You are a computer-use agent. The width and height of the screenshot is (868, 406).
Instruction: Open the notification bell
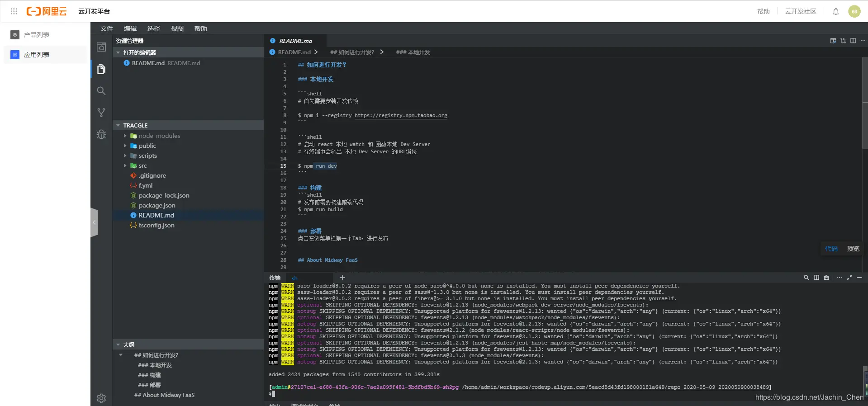(836, 11)
